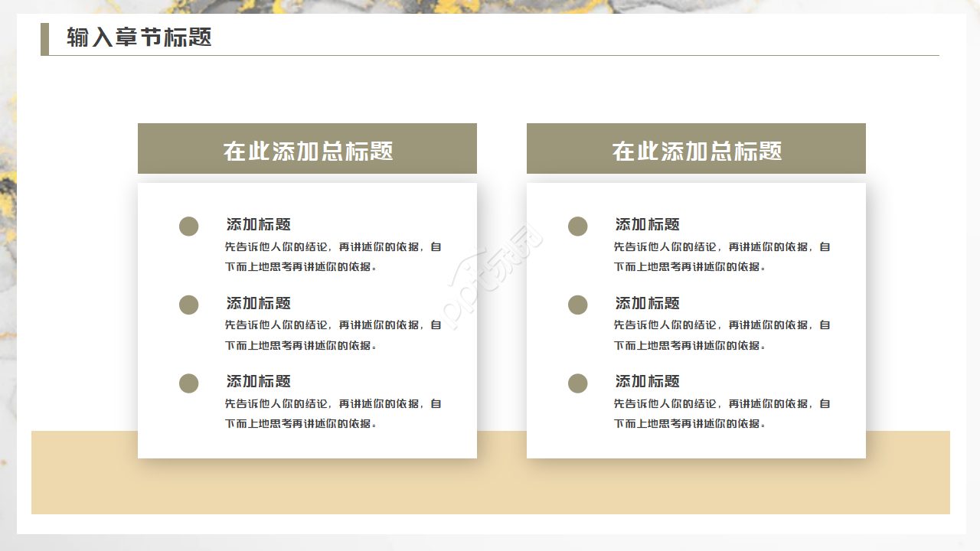
Task: Select the last body paragraph in the right card
Action: [722, 413]
